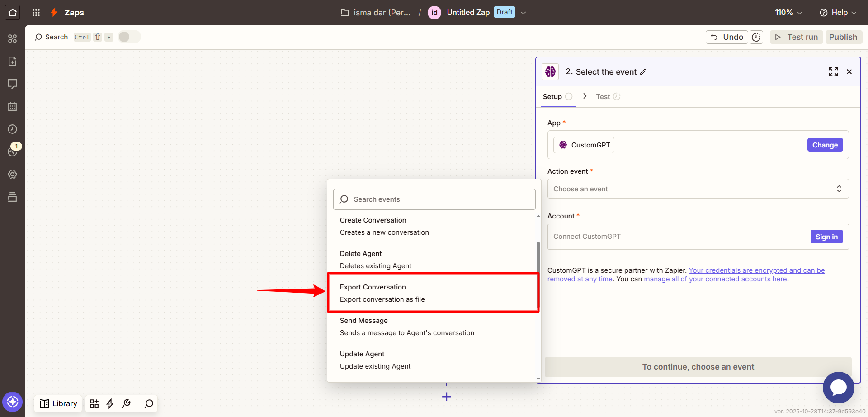This screenshot has height=417, width=868.
Task: Click the events list scroll down arrow
Action: click(x=538, y=379)
